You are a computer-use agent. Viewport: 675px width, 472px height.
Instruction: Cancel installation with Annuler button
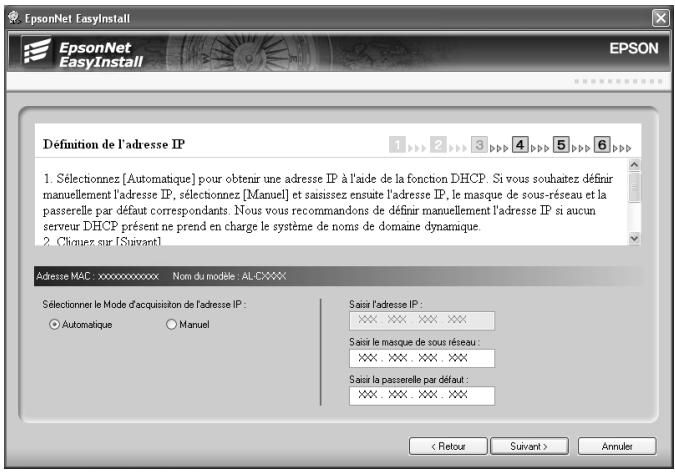(x=617, y=447)
